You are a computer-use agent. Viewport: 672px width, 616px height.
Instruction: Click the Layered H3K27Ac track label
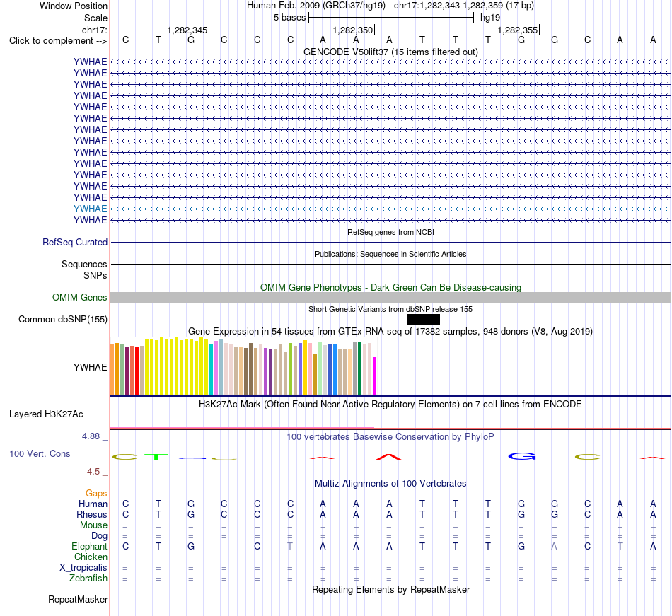click(x=46, y=414)
